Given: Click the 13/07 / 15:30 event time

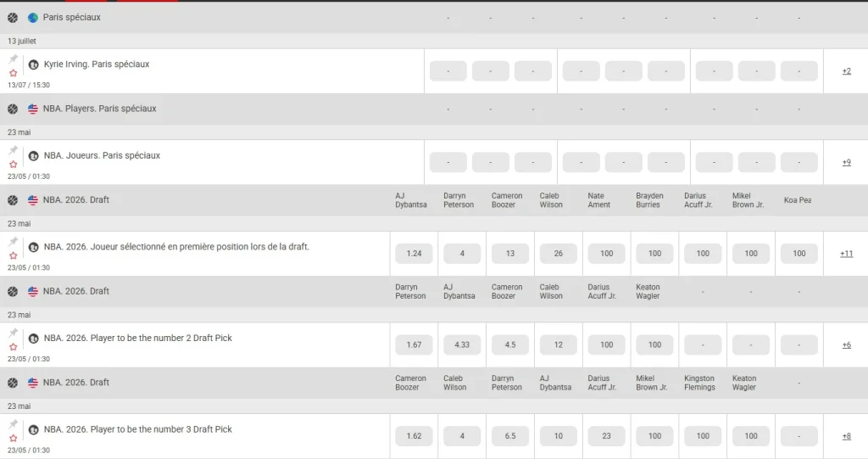Looking at the screenshot, I should coord(29,86).
